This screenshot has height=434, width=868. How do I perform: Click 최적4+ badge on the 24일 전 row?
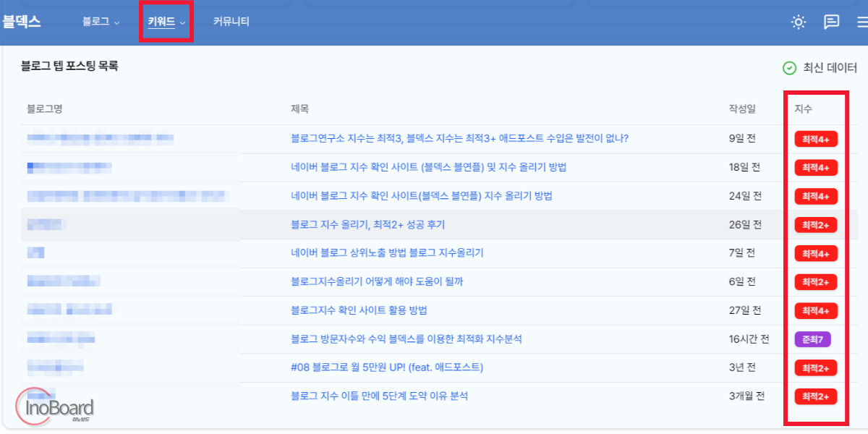[816, 196]
